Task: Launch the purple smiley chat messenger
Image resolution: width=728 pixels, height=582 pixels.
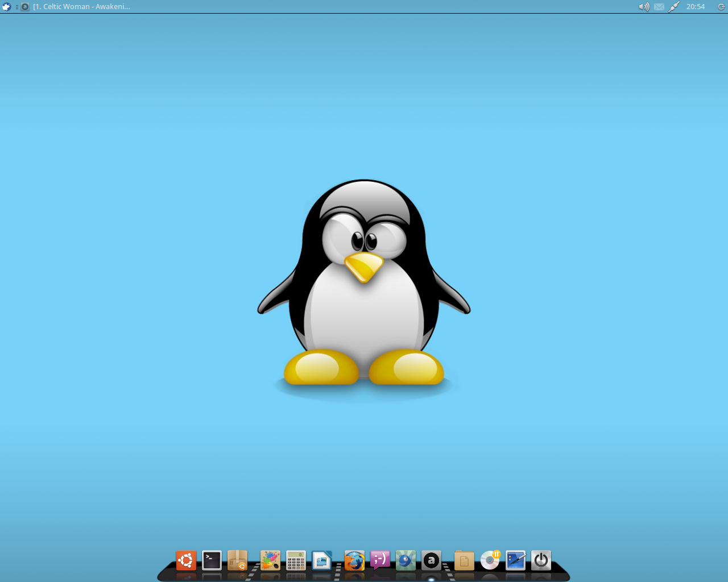Action: click(x=380, y=560)
